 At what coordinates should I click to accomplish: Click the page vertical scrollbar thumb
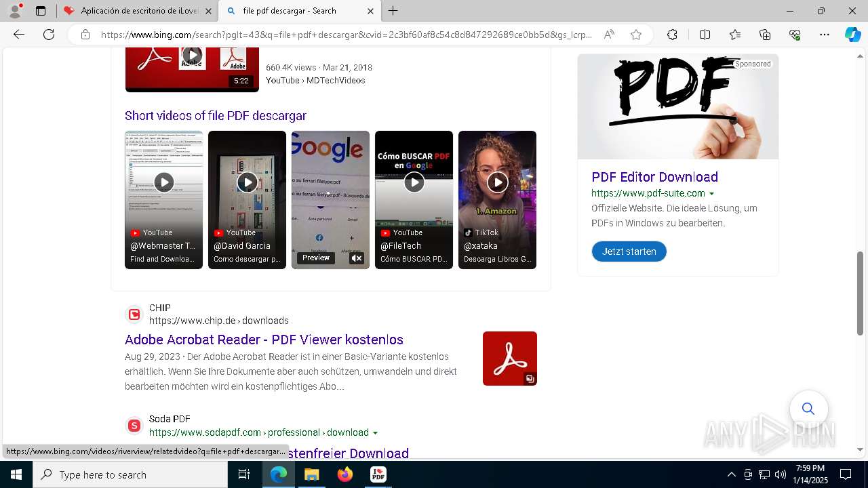click(x=861, y=293)
